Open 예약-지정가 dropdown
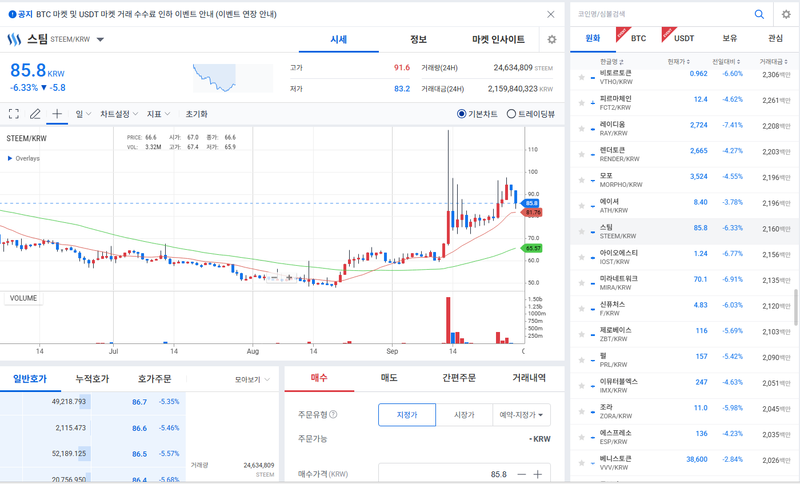This screenshot has width=800, height=484. pyautogui.click(x=521, y=415)
